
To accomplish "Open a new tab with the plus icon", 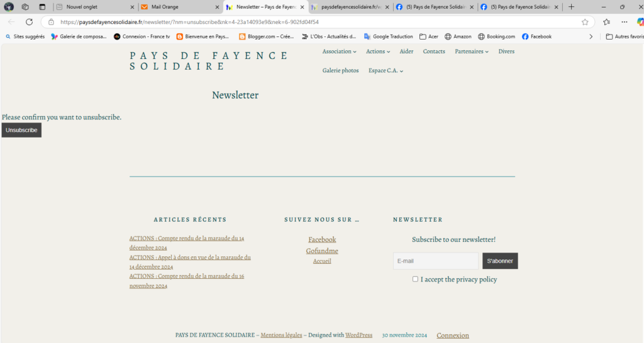I will point(571,7).
